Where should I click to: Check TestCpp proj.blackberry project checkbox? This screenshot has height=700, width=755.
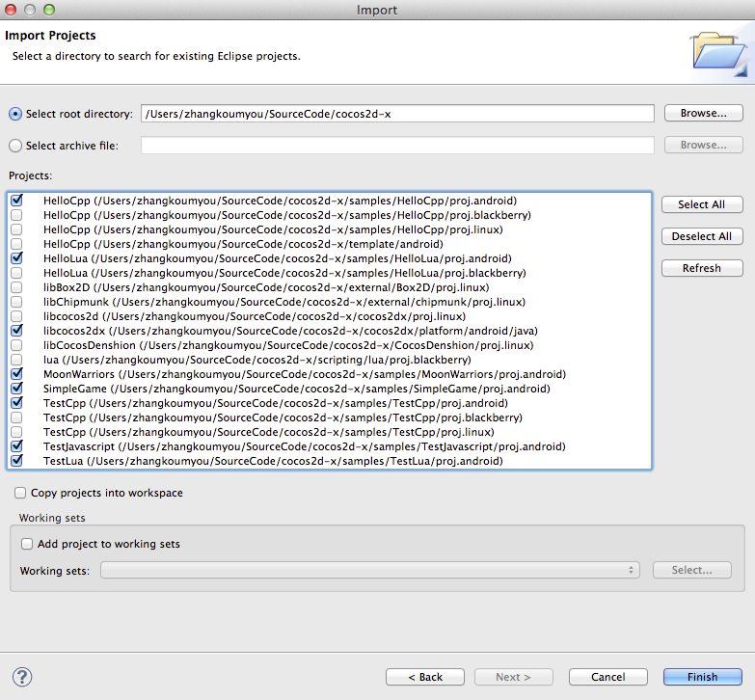(x=16, y=417)
